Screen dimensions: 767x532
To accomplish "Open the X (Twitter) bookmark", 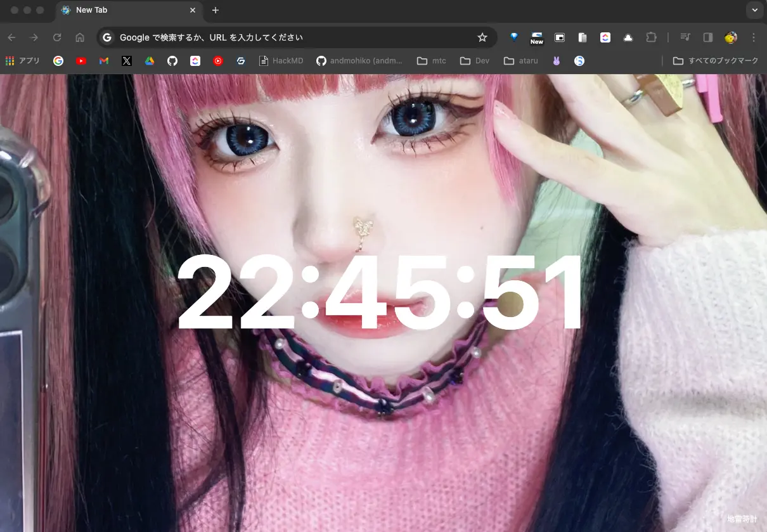I will [127, 61].
